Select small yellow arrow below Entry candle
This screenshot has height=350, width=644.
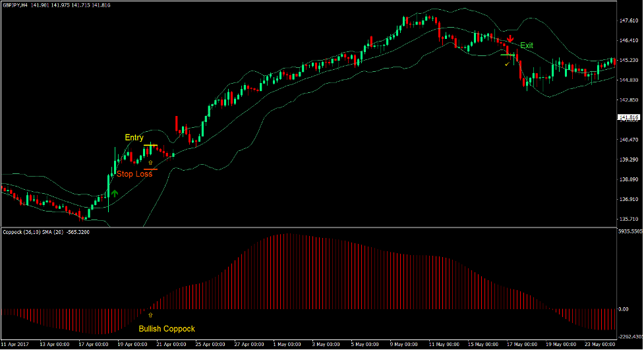(150, 161)
